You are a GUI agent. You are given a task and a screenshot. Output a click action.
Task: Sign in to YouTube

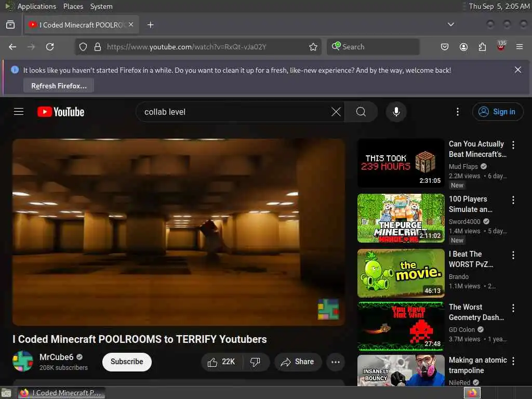pos(497,112)
